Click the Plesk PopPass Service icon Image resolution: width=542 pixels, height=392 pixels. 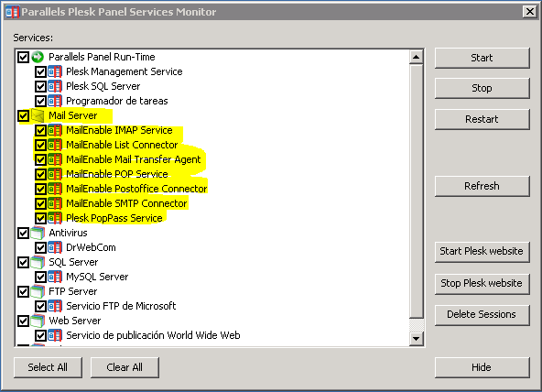(x=55, y=218)
